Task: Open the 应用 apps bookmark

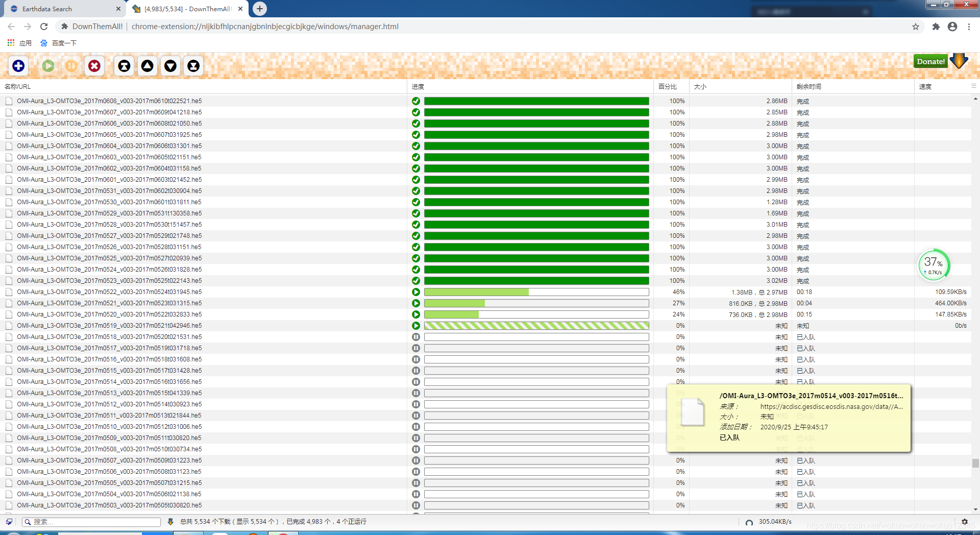Action: click(x=19, y=43)
